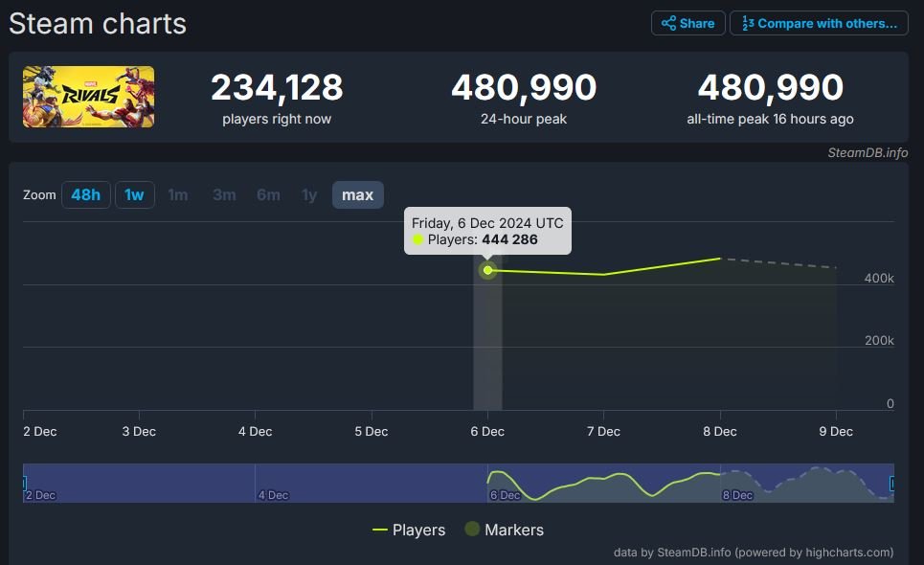Click the 1y zoom option
The width and height of the screenshot is (924, 565).
(x=309, y=195)
